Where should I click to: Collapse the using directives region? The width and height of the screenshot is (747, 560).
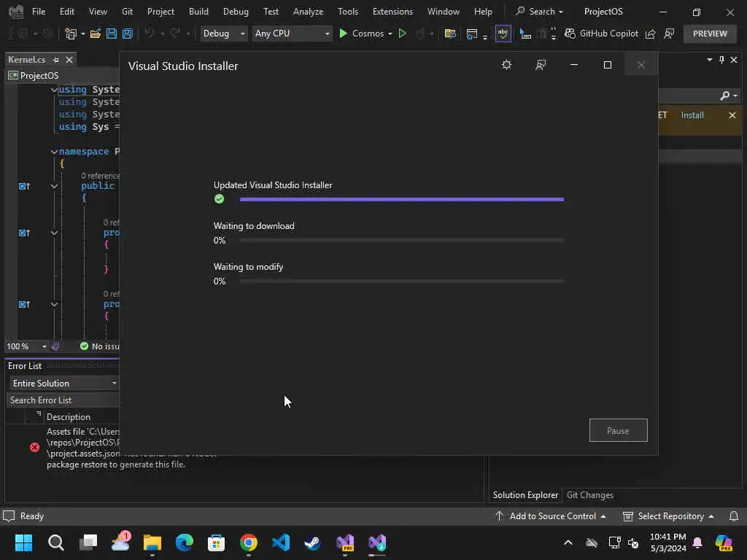(54, 90)
